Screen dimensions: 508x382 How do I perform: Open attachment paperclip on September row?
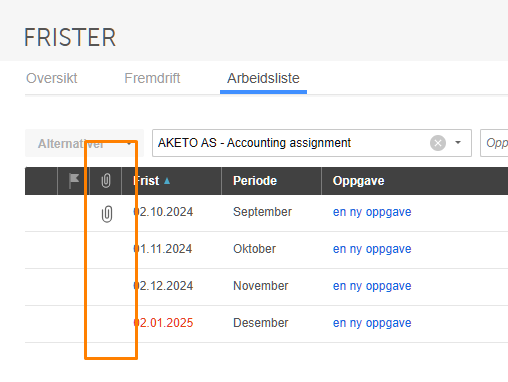click(107, 214)
